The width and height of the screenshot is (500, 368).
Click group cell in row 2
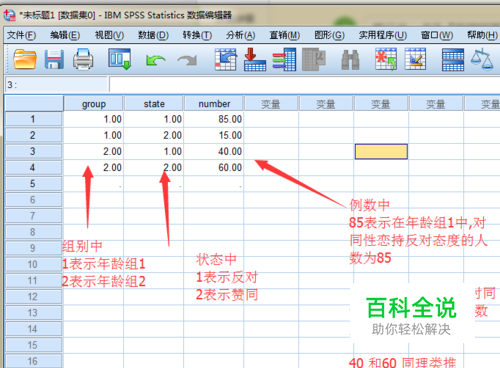point(94,135)
